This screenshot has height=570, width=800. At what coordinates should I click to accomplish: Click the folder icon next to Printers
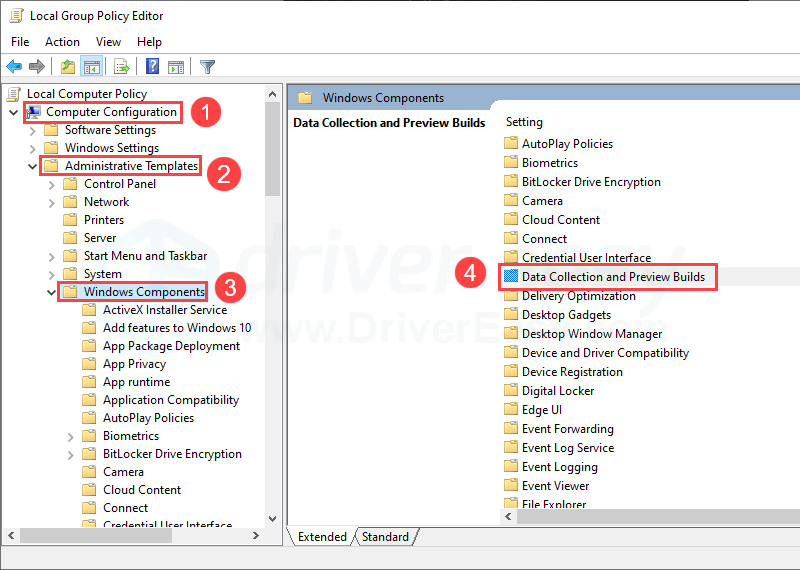pos(70,220)
